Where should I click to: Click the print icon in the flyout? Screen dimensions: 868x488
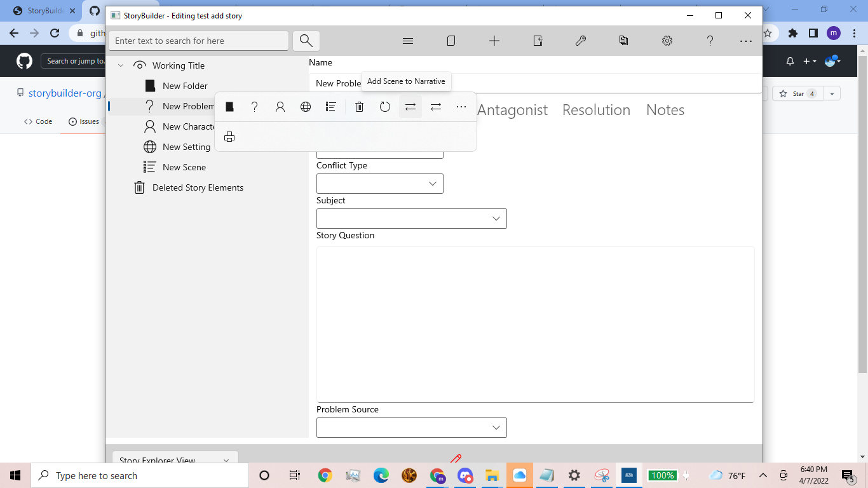pos(229,136)
